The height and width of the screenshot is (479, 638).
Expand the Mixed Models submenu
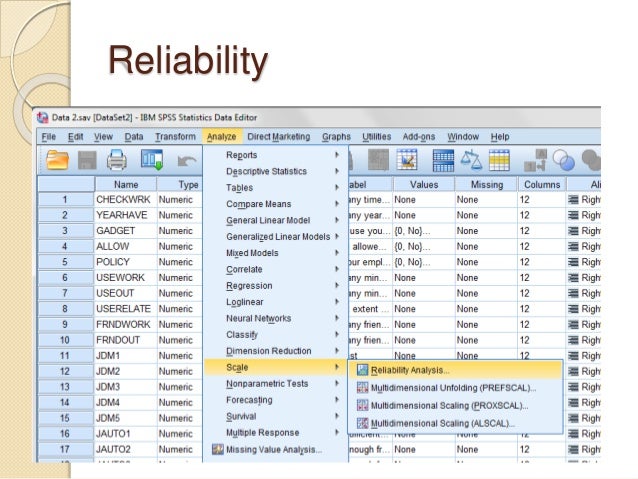276,253
